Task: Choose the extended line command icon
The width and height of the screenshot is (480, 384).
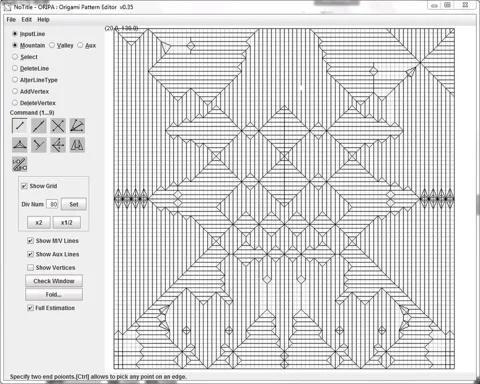Action: click(39, 126)
